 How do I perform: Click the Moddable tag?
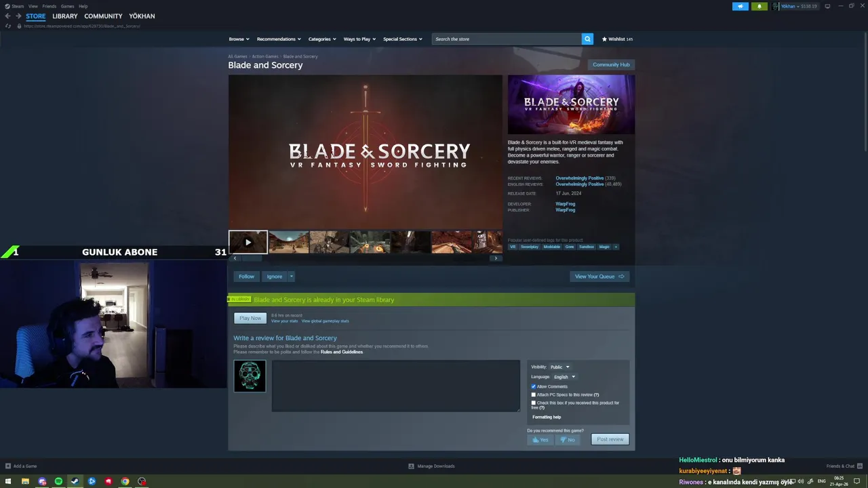[552, 247]
